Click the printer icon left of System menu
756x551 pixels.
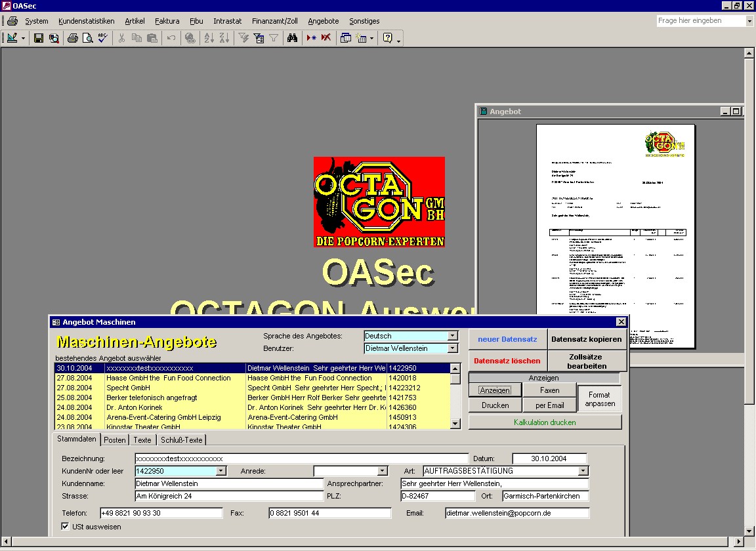[12, 21]
